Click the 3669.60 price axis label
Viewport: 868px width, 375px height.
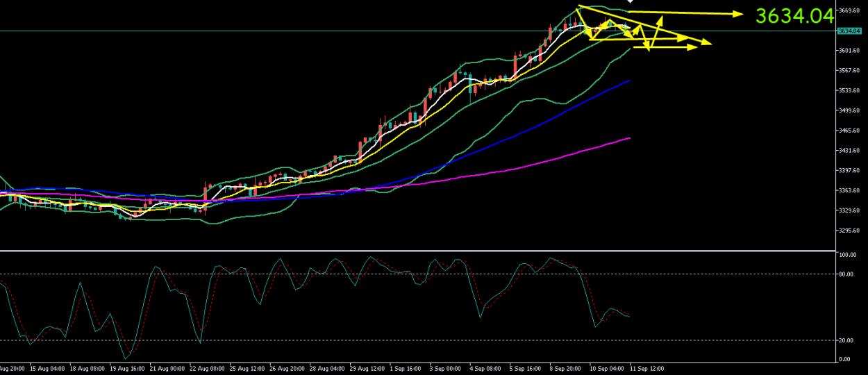pyautogui.click(x=849, y=10)
